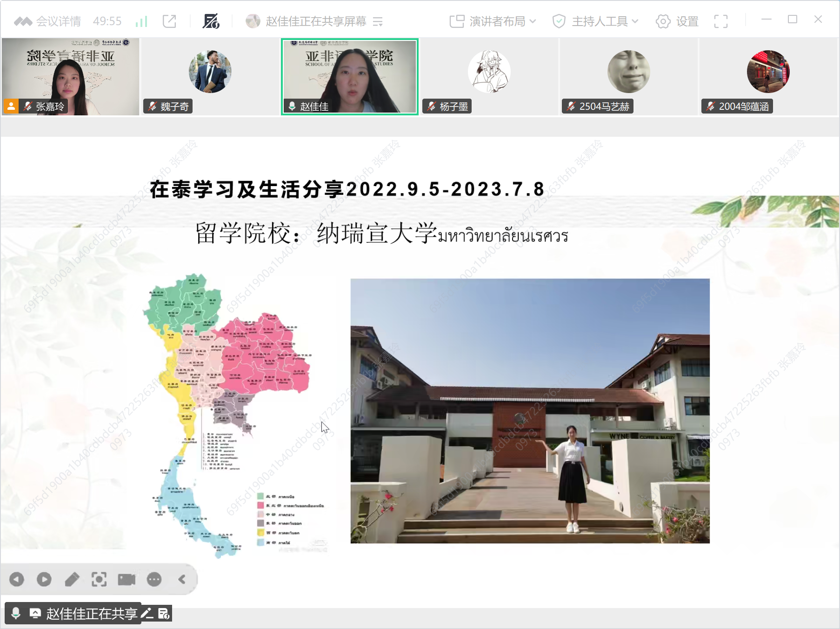The width and height of the screenshot is (840, 629).
Task: Enter fullscreen mode with the fullscreen icon
Action: (x=720, y=21)
